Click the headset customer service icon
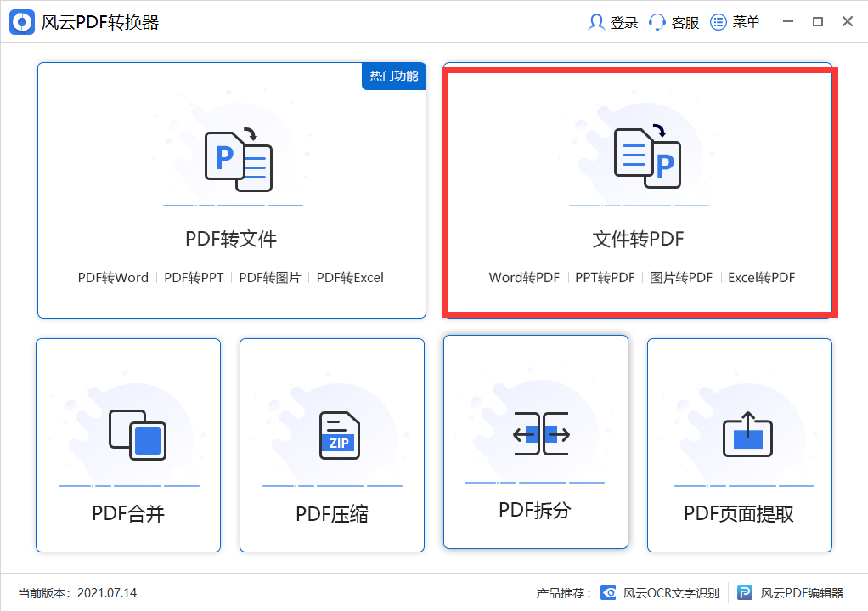Screen dimensions: 868x611 [657, 22]
